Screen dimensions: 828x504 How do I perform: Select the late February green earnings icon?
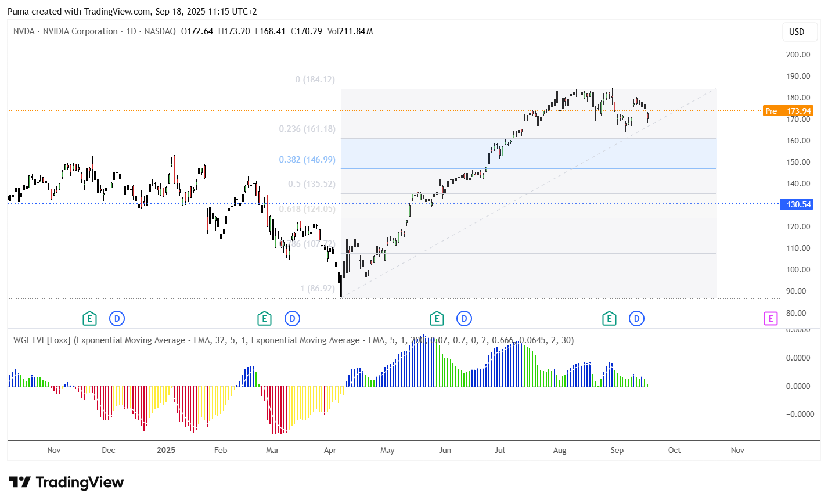pyautogui.click(x=264, y=318)
